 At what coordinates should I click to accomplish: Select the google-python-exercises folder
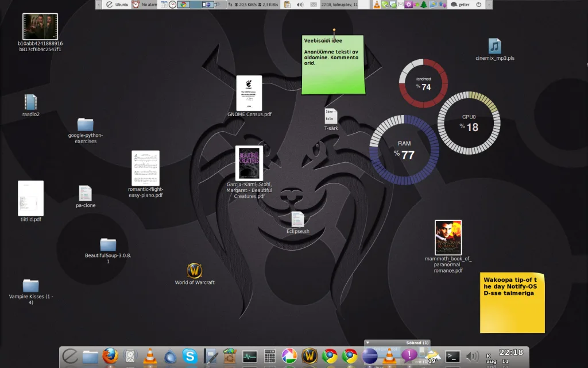(x=86, y=125)
